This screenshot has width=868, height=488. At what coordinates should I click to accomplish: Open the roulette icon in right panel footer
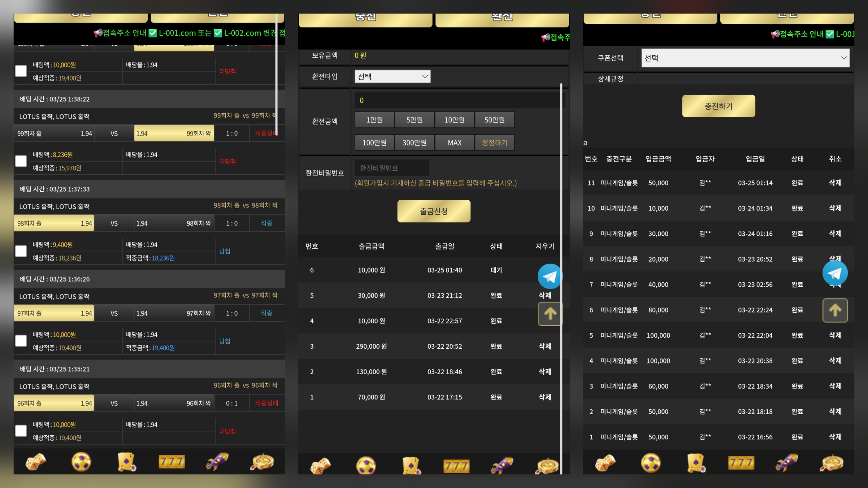[832, 463]
